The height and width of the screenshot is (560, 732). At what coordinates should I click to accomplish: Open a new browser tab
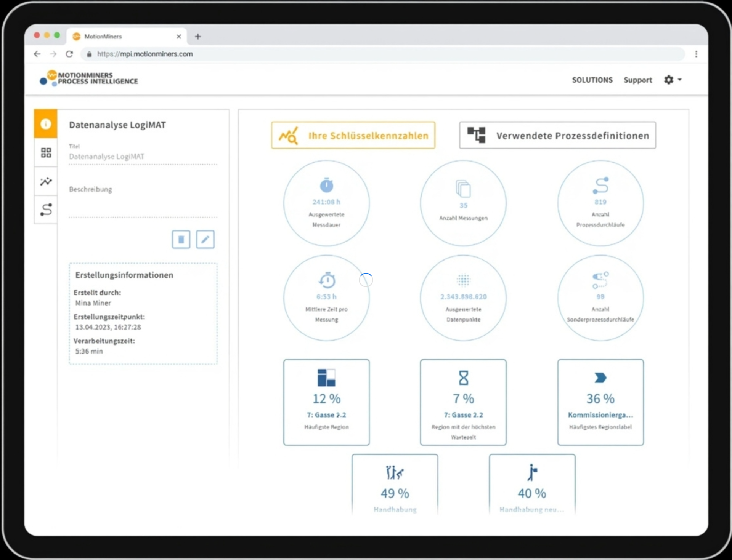pos(197,37)
